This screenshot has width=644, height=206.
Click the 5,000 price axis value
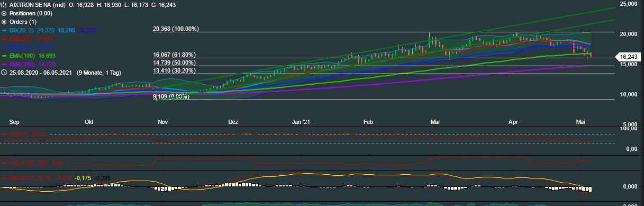tap(631, 125)
